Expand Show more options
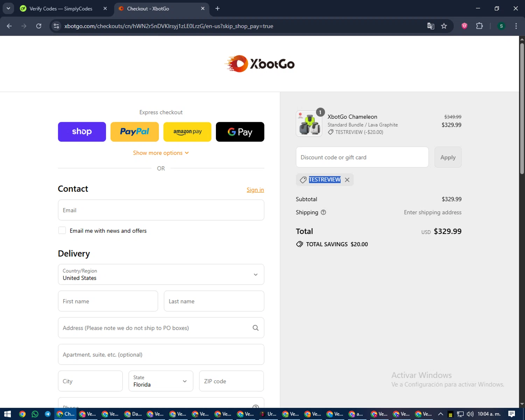This screenshot has height=420, width=525. pos(161,153)
